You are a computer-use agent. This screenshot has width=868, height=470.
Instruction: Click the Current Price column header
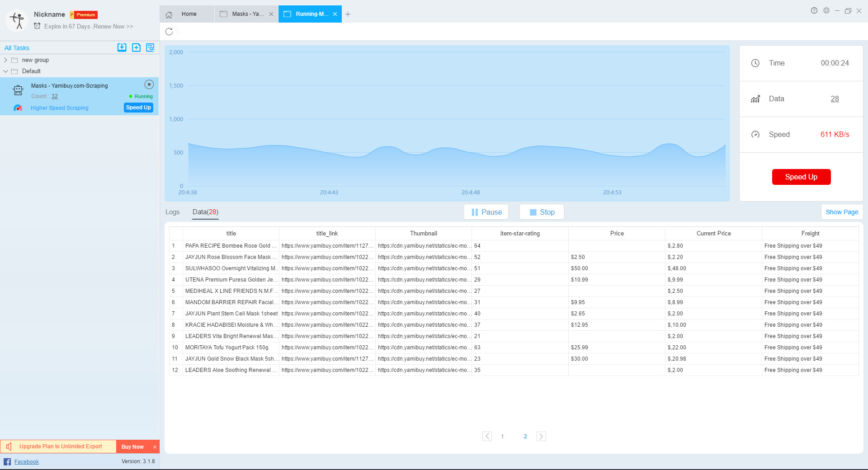pyautogui.click(x=713, y=234)
